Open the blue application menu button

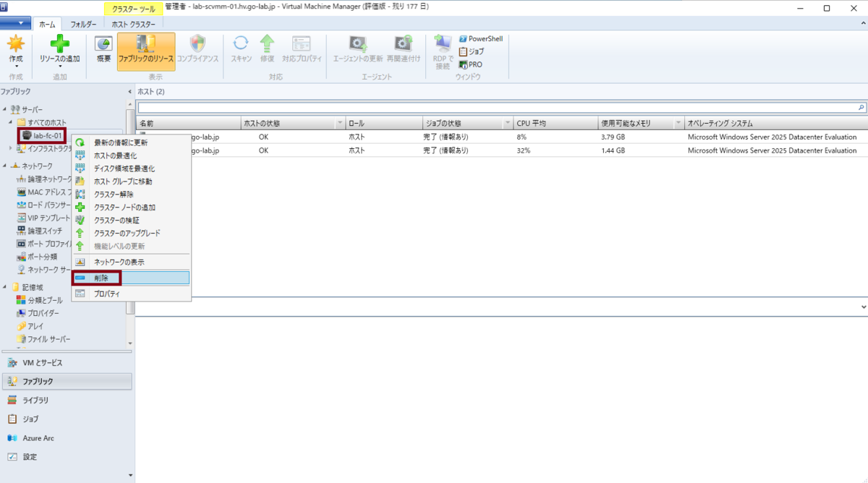coord(15,24)
